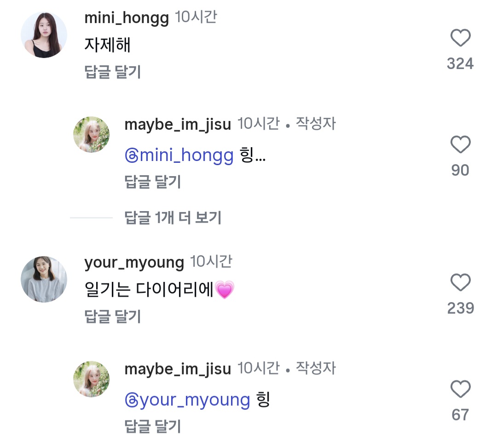Tap the mini_hongg username
The height and width of the screenshot is (448, 497).
click(x=127, y=18)
